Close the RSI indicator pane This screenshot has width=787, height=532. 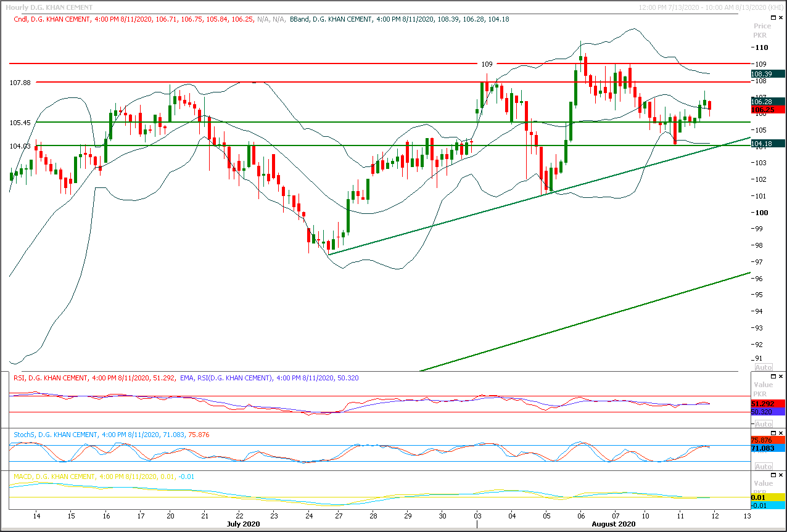(781, 376)
